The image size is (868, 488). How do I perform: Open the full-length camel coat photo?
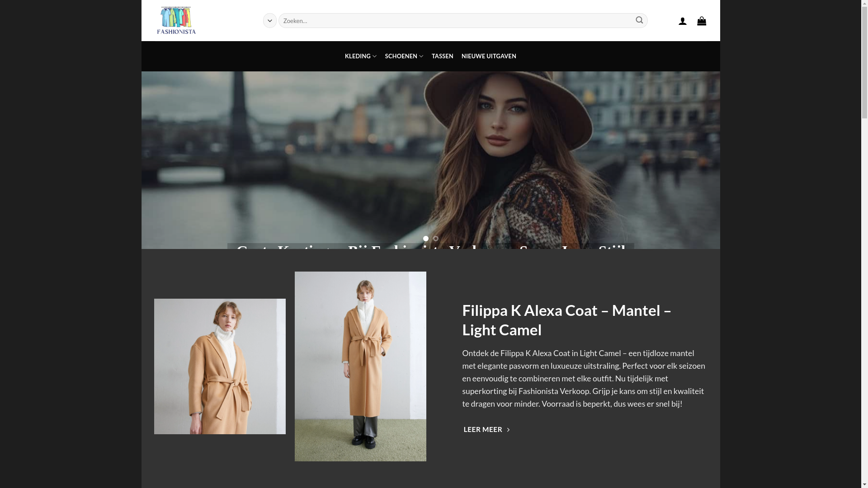(360, 366)
